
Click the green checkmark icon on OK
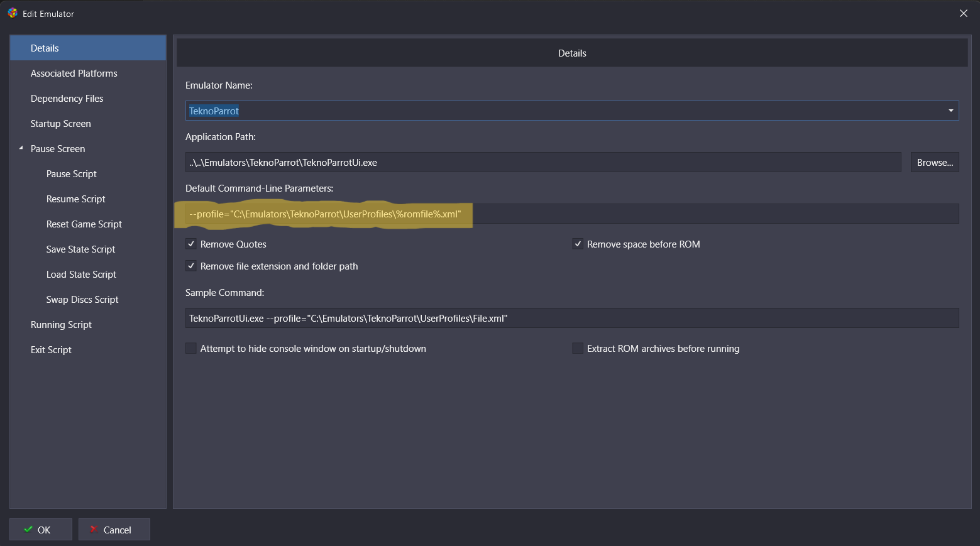[28, 529]
